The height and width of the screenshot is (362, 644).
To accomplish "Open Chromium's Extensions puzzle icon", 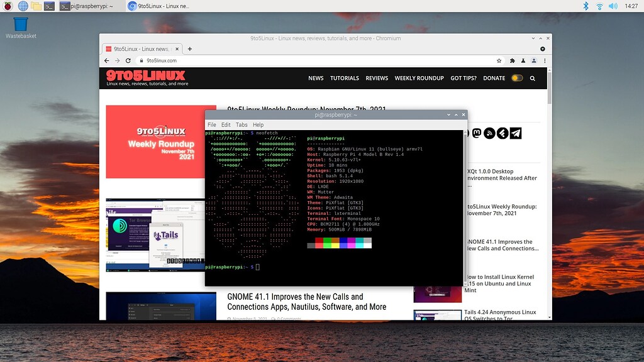I will (x=513, y=60).
